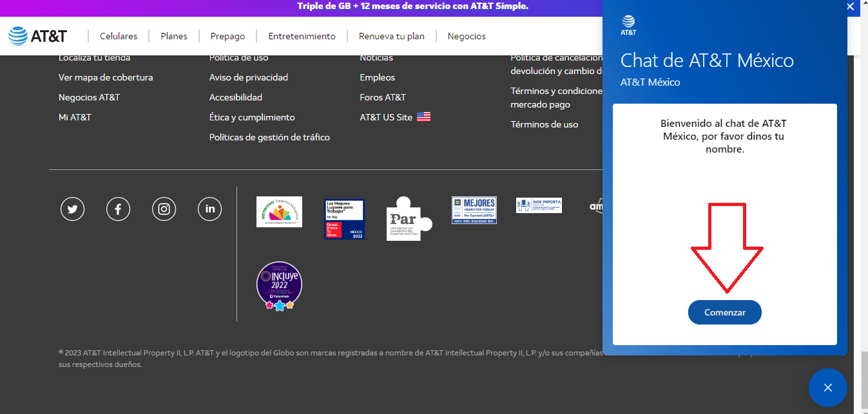Open the Negocios menu

467,36
